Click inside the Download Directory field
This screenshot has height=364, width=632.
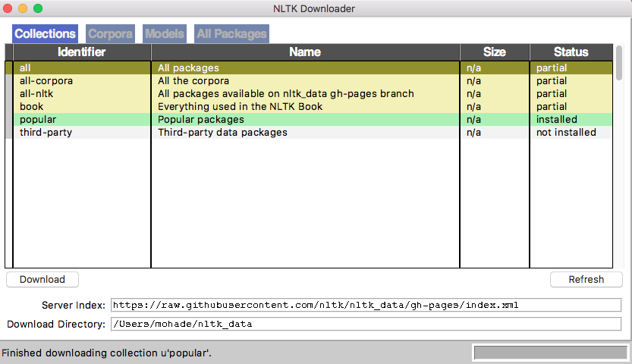coord(366,324)
